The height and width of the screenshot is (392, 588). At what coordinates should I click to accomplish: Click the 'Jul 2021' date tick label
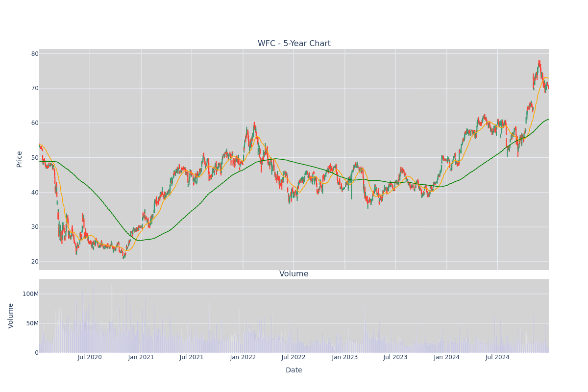[x=192, y=357]
